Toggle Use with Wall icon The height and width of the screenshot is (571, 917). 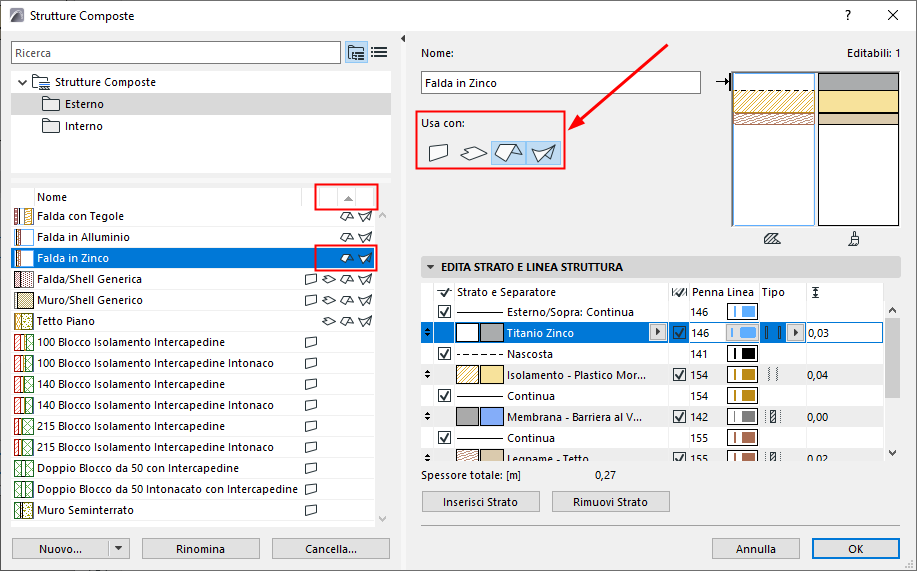438,153
